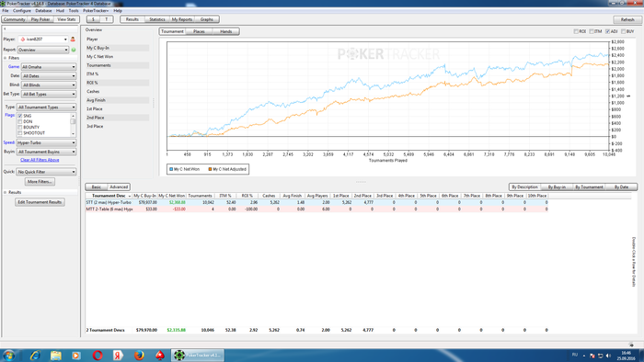Sort by the Tournament Desc column header

tap(109, 196)
